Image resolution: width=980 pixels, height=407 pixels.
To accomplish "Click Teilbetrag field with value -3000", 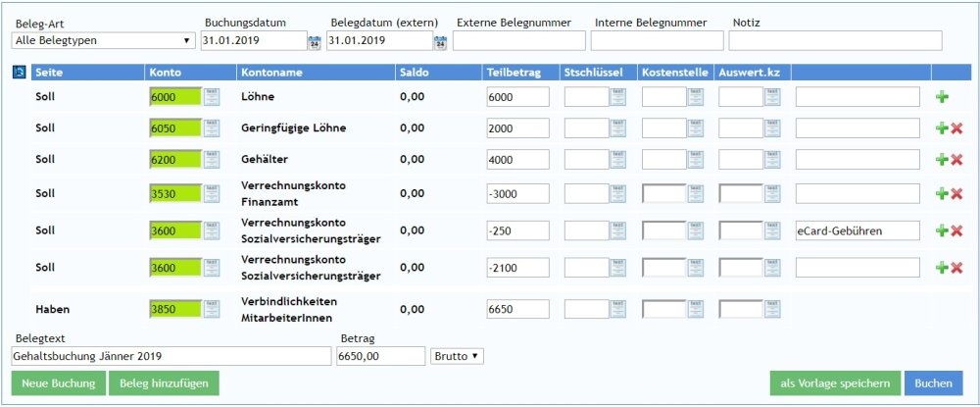I will coord(518,194).
